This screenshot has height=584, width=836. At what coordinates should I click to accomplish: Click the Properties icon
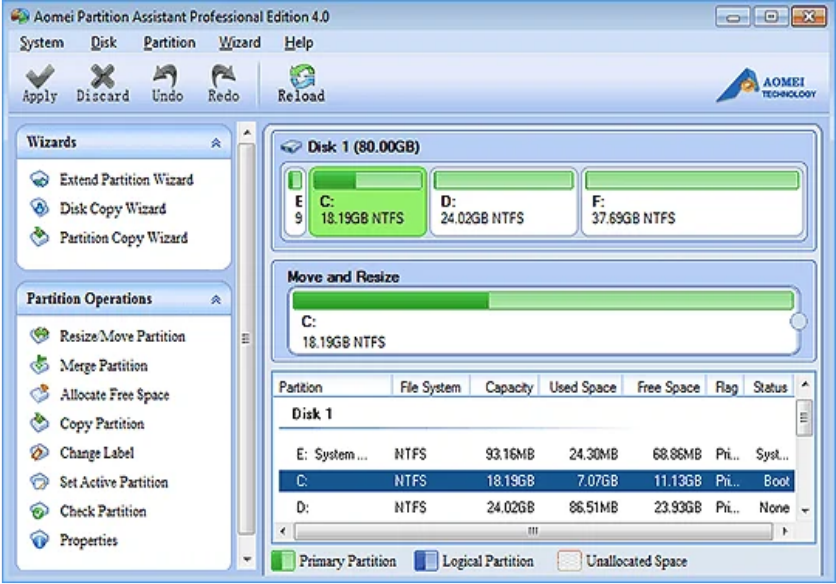click(x=39, y=540)
